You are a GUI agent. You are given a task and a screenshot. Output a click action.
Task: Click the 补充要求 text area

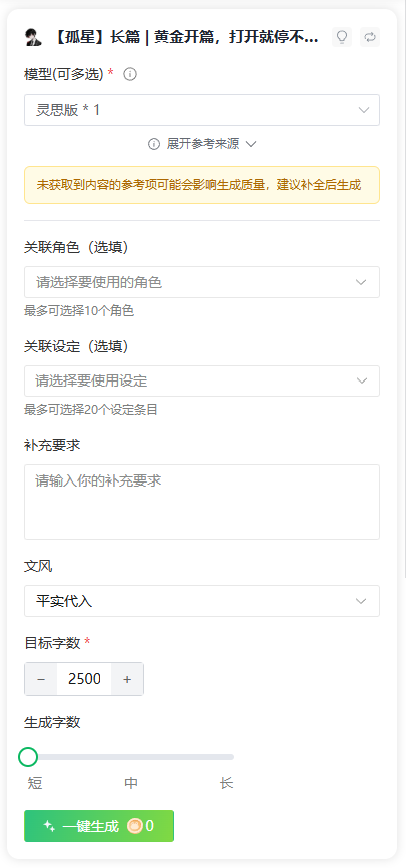tap(202, 502)
